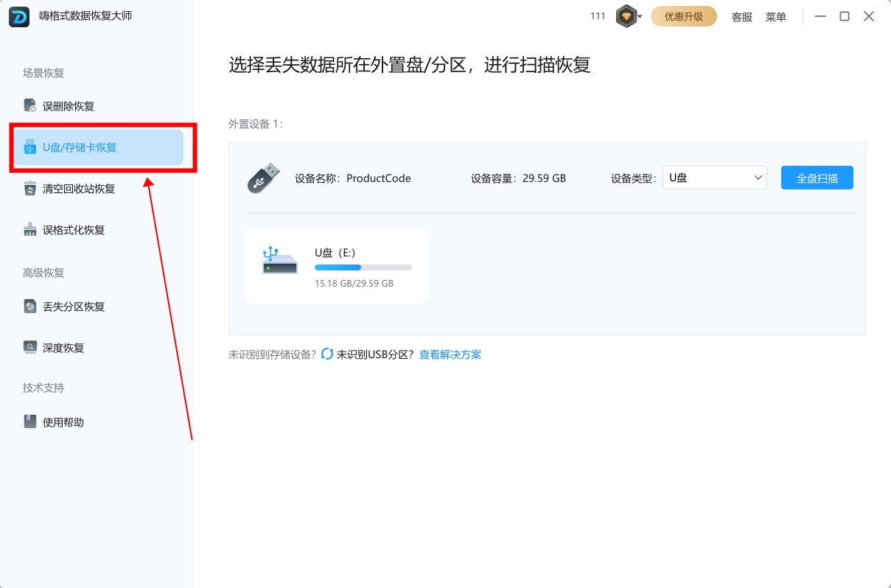Click the refresh icon after 未识别到存储设备

point(328,354)
